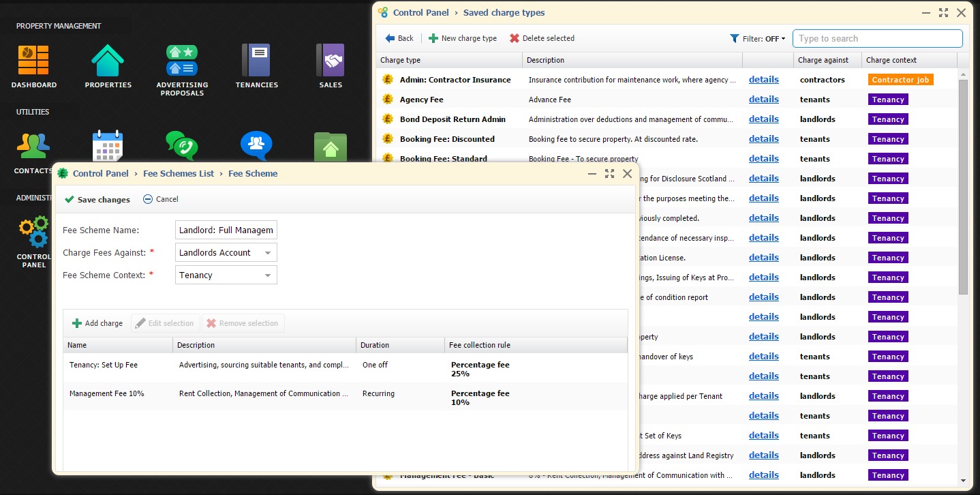The image size is (980, 495).
Task: Click Fee Schemes List breadcrumb
Action: (x=179, y=174)
